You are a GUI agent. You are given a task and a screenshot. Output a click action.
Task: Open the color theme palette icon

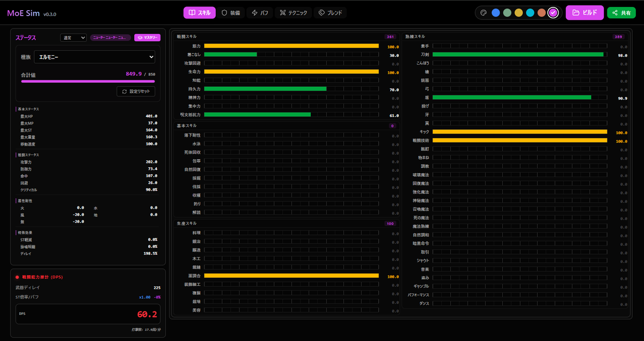tap(483, 12)
